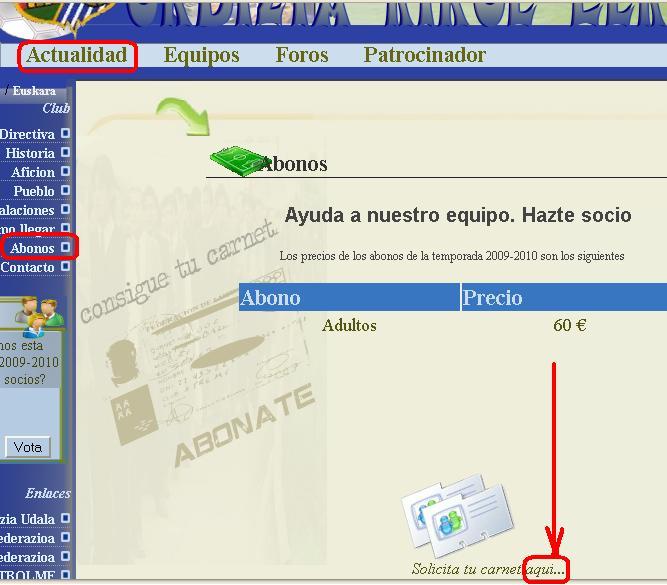Screen dimensions: 667x585
Task: Click the green Abonos ticket icon
Action: [x=234, y=160]
